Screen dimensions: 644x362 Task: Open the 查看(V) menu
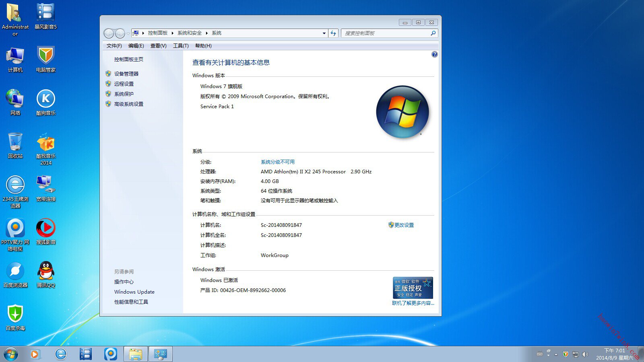[x=158, y=46]
